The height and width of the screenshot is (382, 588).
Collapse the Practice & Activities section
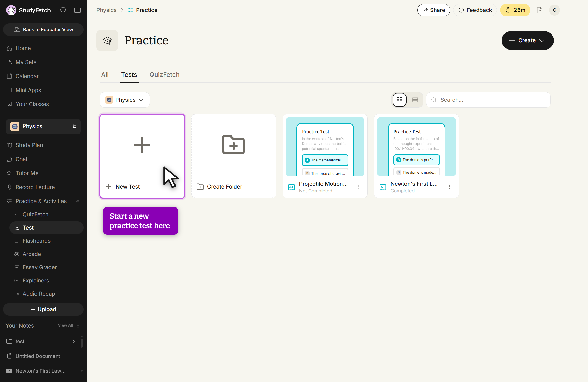78,201
